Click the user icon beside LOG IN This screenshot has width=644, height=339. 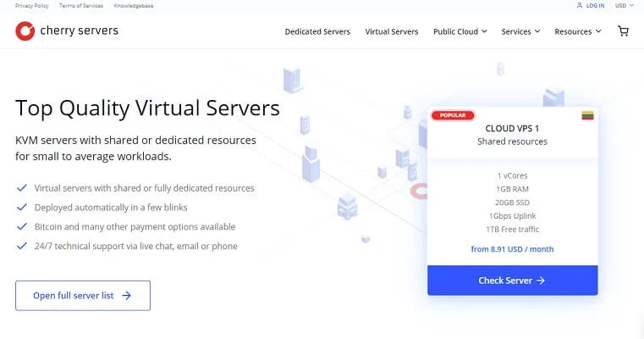click(580, 5)
